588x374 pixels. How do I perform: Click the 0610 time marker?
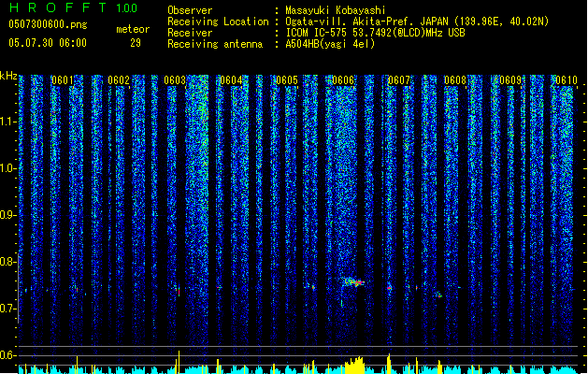click(x=566, y=80)
